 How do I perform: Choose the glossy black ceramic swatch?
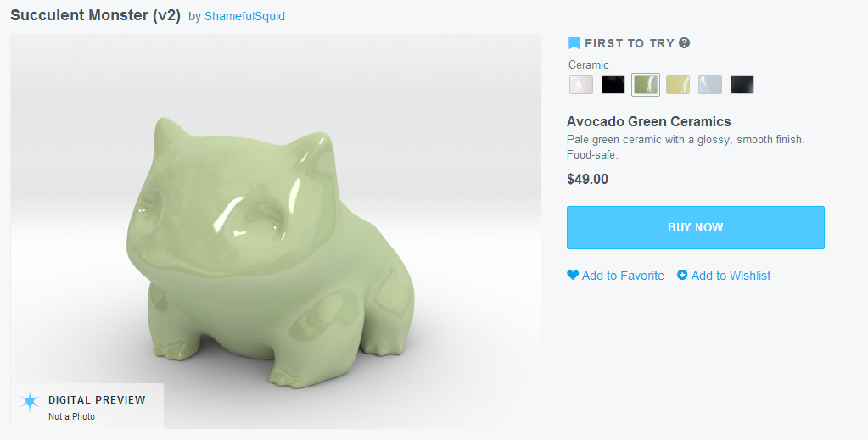pyautogui.click(x=613, y=85)
